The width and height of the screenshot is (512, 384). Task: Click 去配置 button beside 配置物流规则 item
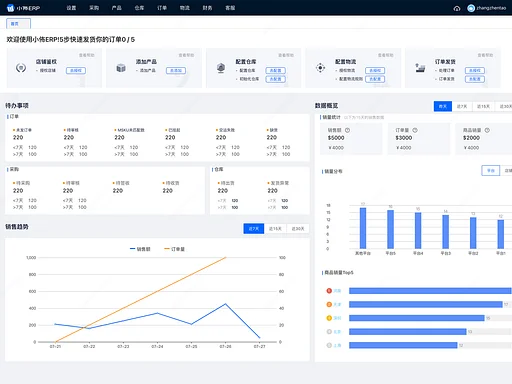tap(375, 79)
